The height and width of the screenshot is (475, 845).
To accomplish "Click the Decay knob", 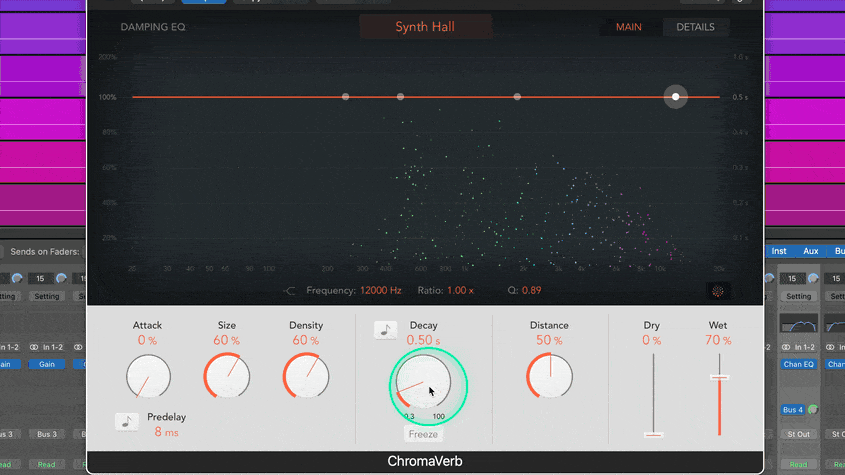I will coord(423,381).
